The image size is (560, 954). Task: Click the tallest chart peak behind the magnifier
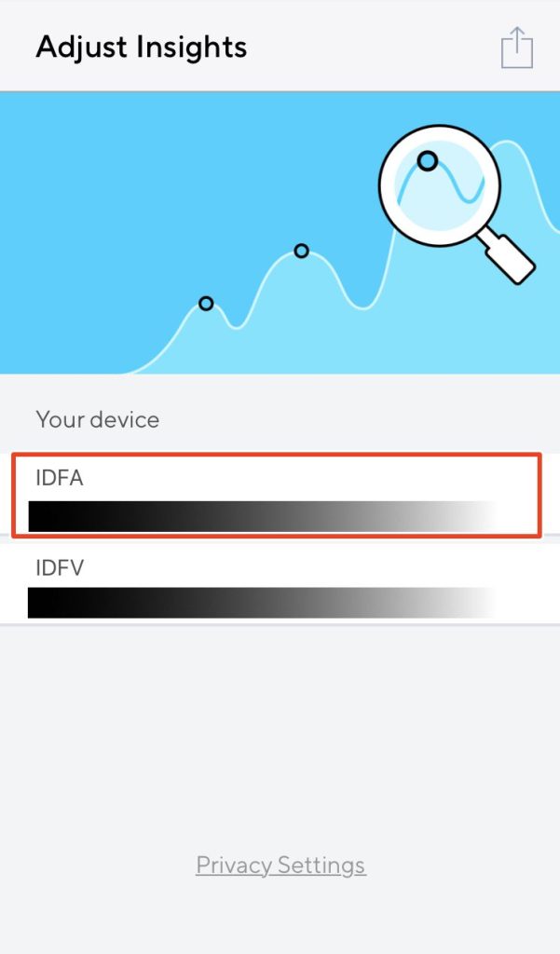(x=507, y=144)
